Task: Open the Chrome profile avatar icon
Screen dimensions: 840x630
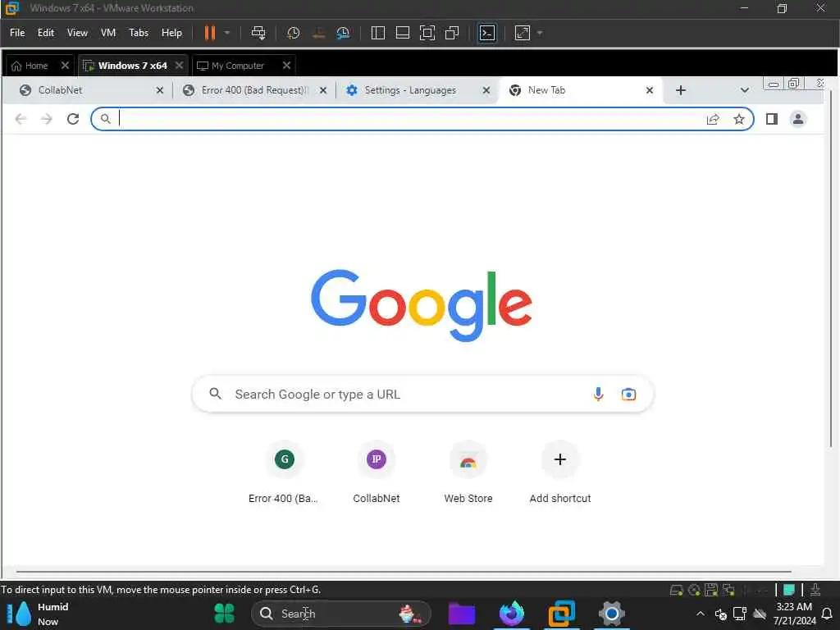Action: (x=797, y=119)
